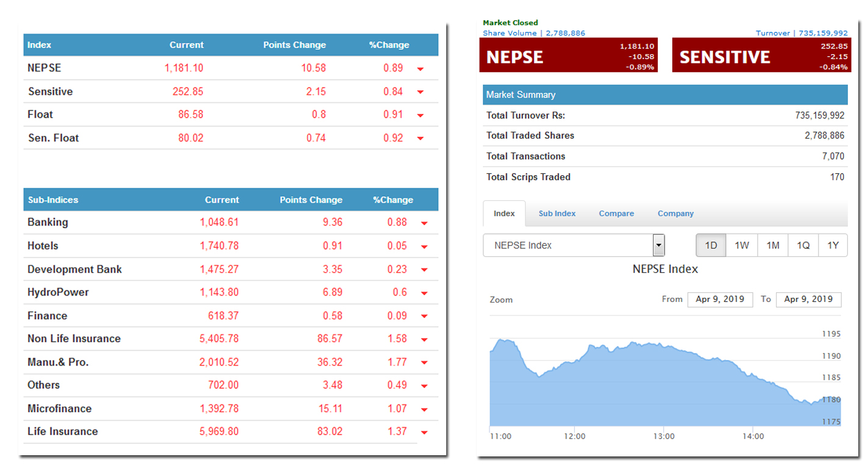Click the Total Scrips Traded value 170
This screenshot has height=468, width=868.
click(838, 177)
